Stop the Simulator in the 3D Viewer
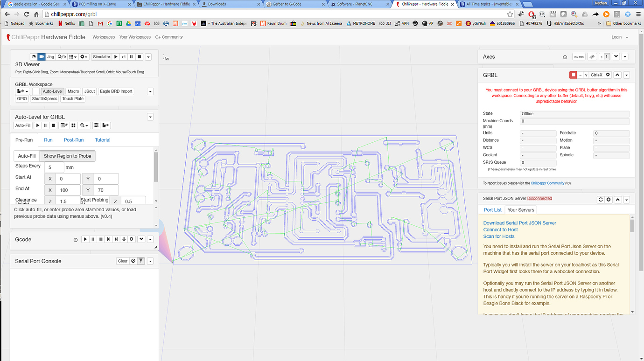644x361 pixels. click(x=139, y=57)
